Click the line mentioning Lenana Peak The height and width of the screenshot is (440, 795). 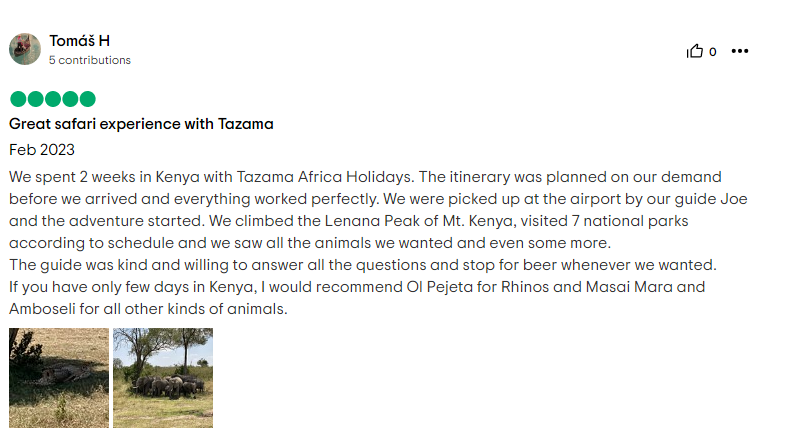(349, 221)
